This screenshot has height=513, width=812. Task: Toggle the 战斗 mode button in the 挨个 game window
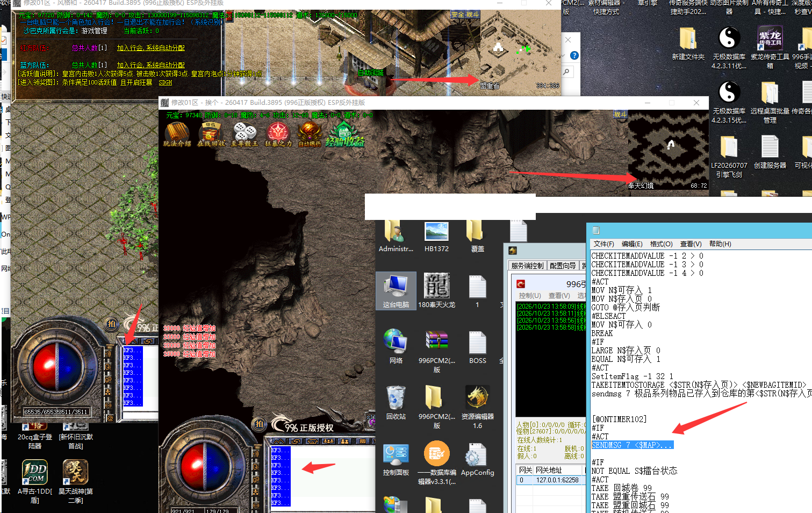(x=620, y=115)
